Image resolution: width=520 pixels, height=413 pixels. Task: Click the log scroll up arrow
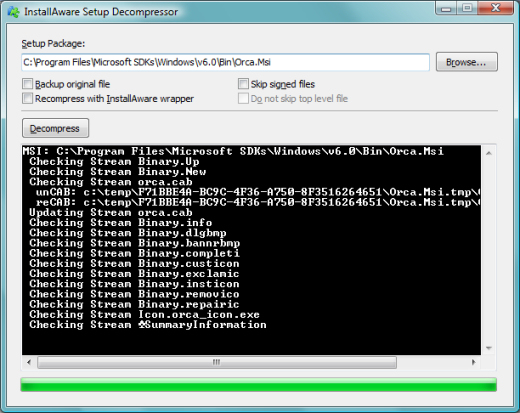click(x=489, y=153)
